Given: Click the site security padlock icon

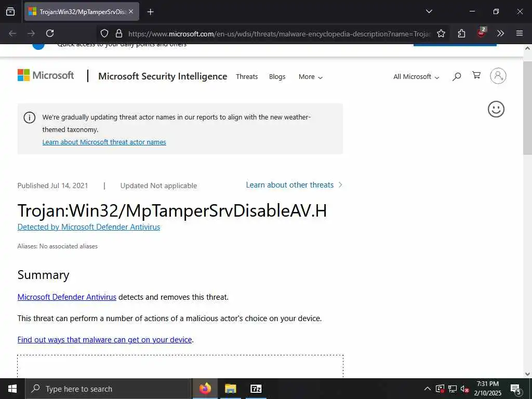Looking at the screenshot, I should click(119, 33).
